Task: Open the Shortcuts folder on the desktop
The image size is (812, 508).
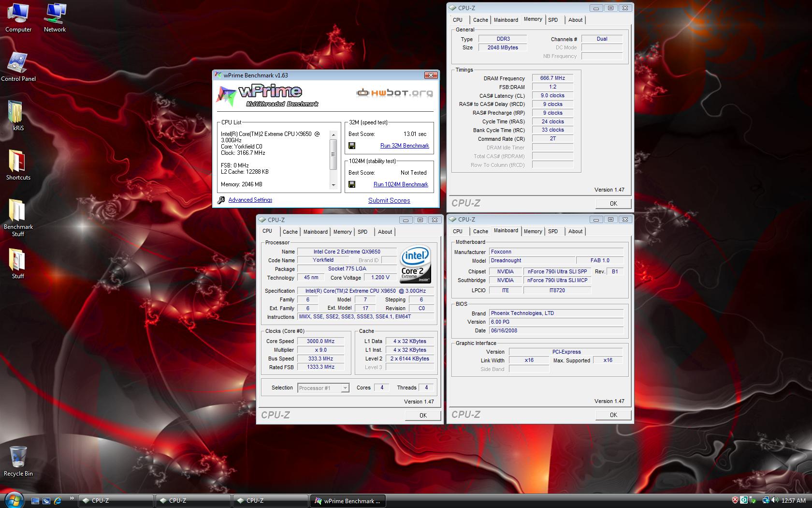Action: (18, 165)
